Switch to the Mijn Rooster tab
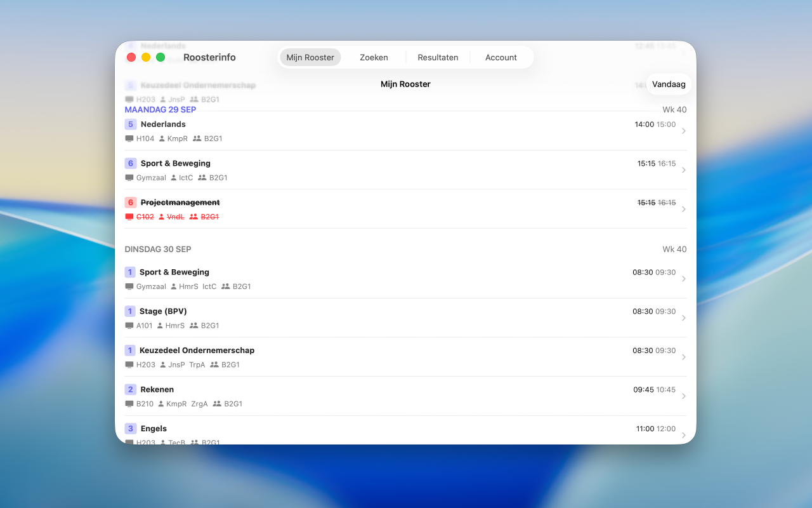The width and height of the screenshot is (812, 508). point(310,57)
